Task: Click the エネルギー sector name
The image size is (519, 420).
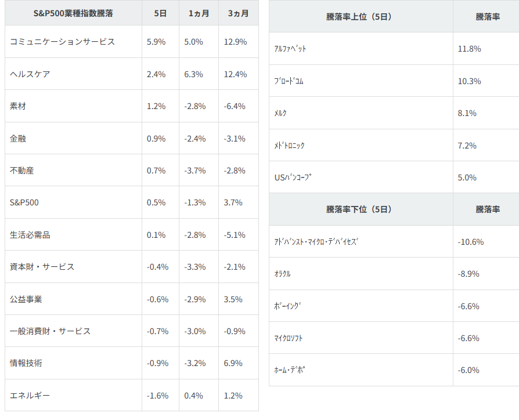Action: [x=30, y=396]
